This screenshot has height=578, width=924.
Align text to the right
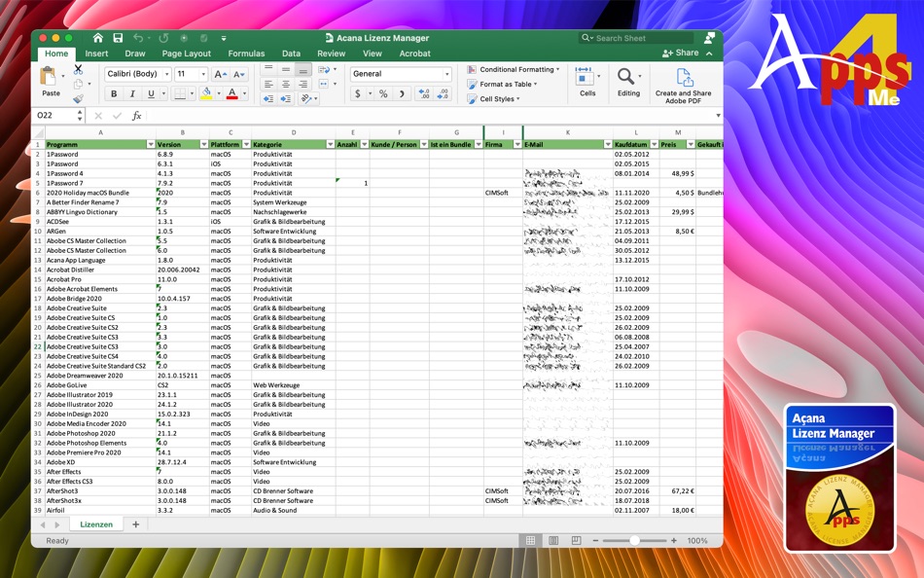point(302,85)
